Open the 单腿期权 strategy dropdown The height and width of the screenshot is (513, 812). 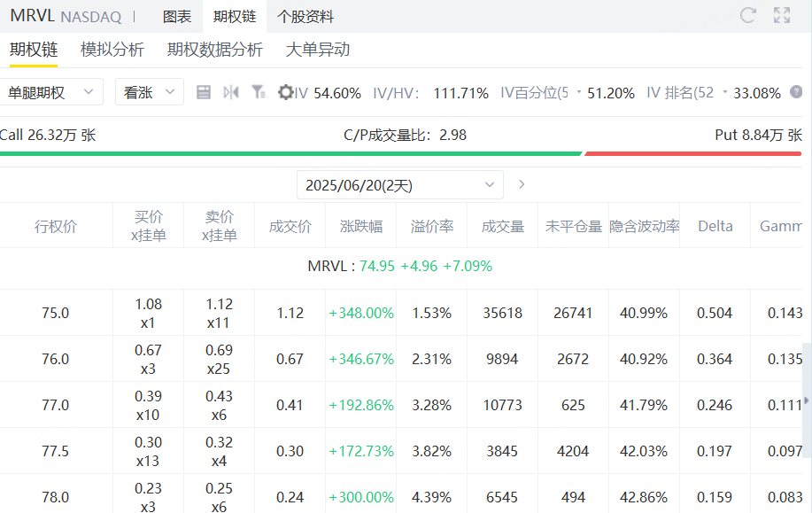coord(51,92)
